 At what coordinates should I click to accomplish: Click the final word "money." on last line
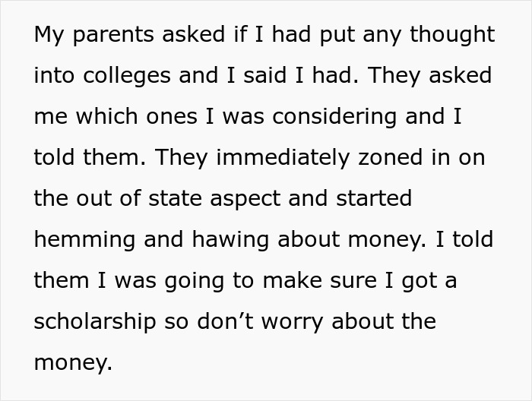pos(73,363)
